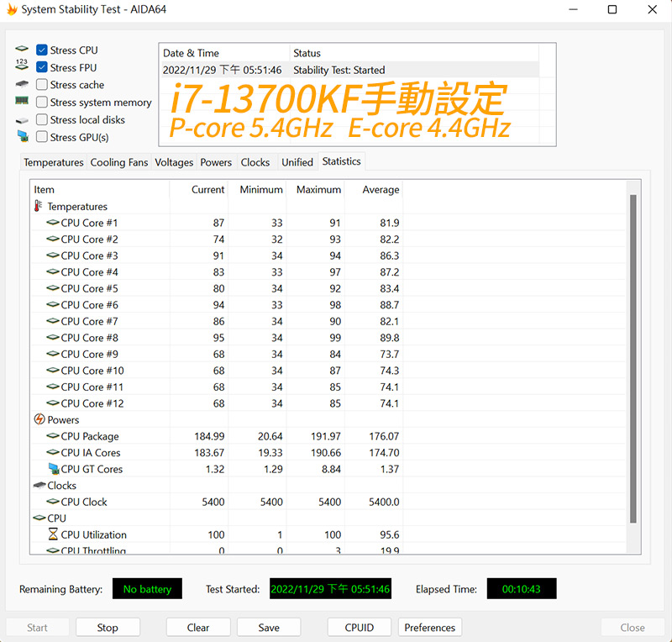Click the Current column header
Image resolution: width=672 pixels, height=642 pixels.
pyautogui.click(x=198, y=190)
